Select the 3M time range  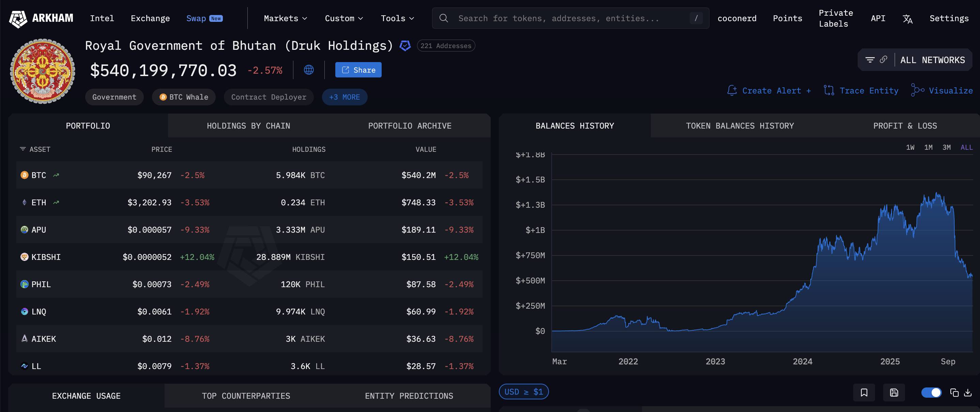pyautogui.click(x=947, y=147)
